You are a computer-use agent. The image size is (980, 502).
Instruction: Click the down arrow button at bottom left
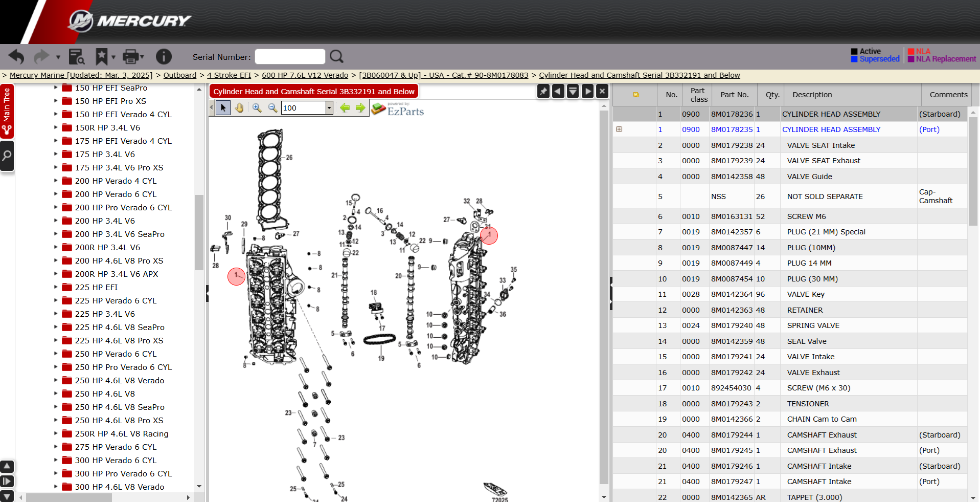(7, 495)
